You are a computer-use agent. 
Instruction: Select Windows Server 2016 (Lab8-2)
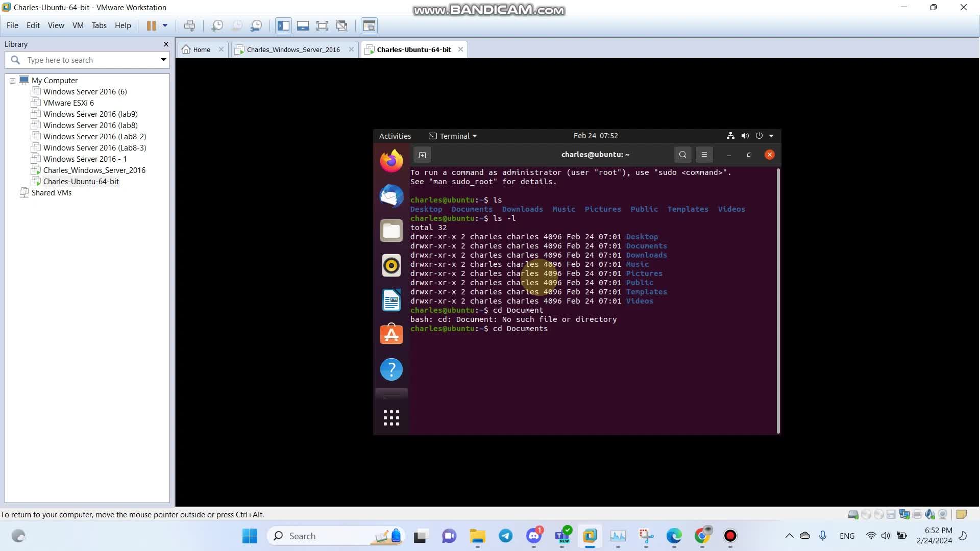point(94,137)
